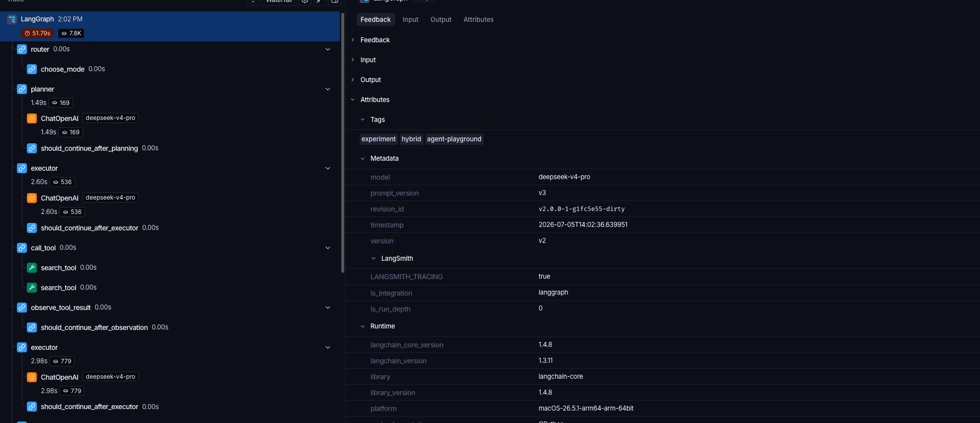Collapse the observe_tool_result node chevron
Viewport: 980px width, 423px height.
click(328, 308)
